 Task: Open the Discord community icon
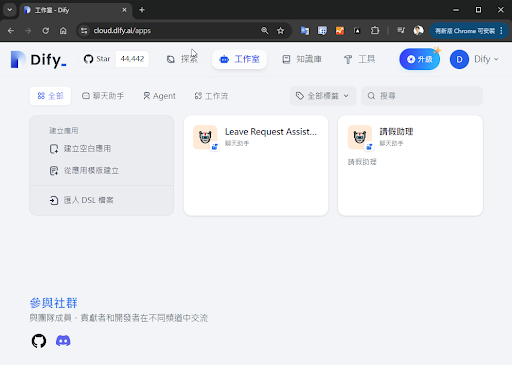coord(63,341)
